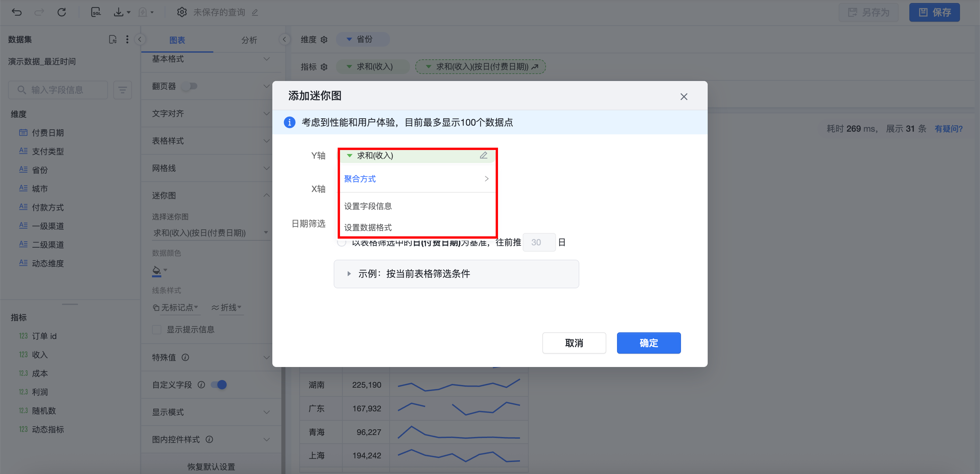Enable 显示提示信息 checkbox

click(157, 329)
